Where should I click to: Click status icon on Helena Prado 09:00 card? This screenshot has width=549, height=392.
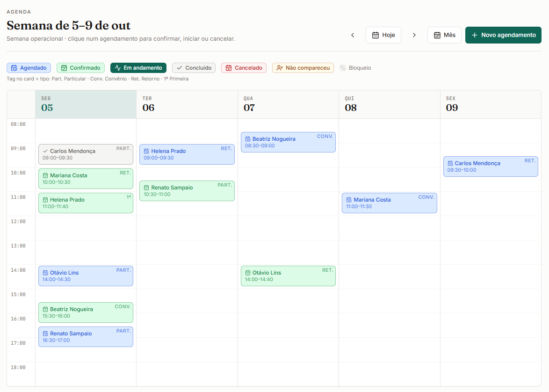pyautogui.click(x=146, y=152)
